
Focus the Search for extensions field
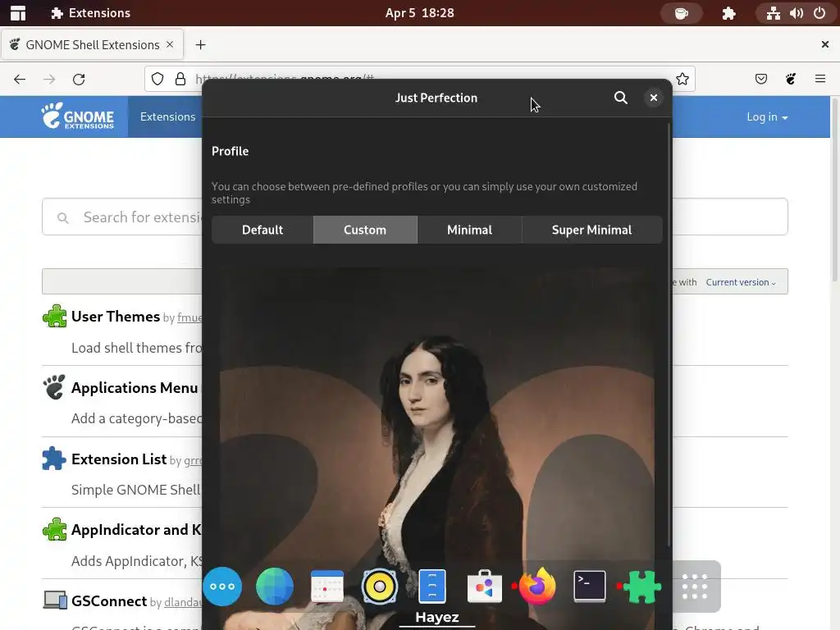[414, 217]
